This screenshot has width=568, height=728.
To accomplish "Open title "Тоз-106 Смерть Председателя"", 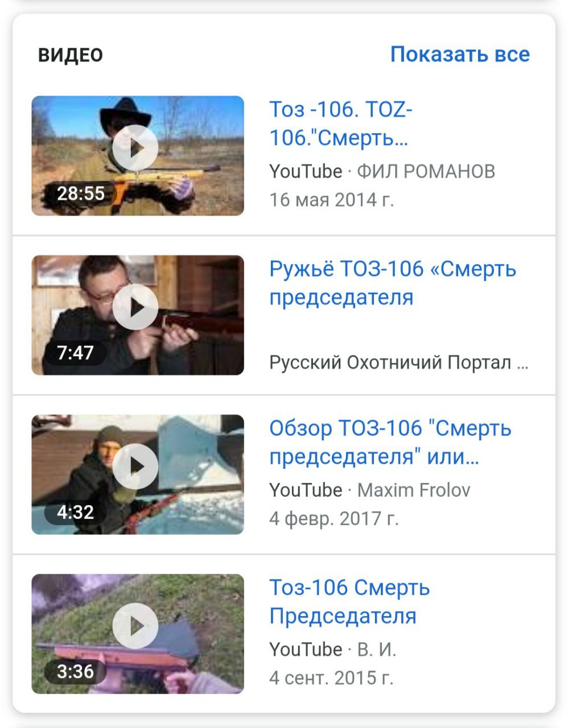I will click(x=349, y=601).
